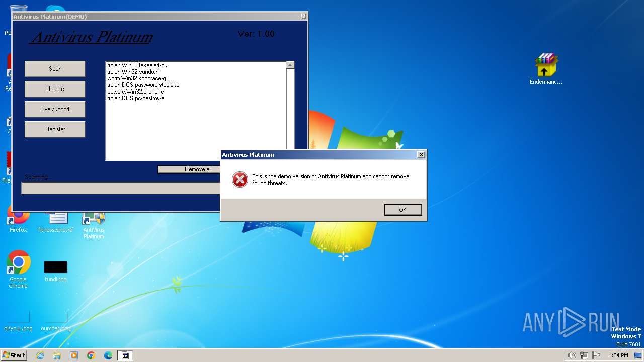644x362 pixels.
Task: Click Show desktop tray icon
Action: click(x=638, y=355)
